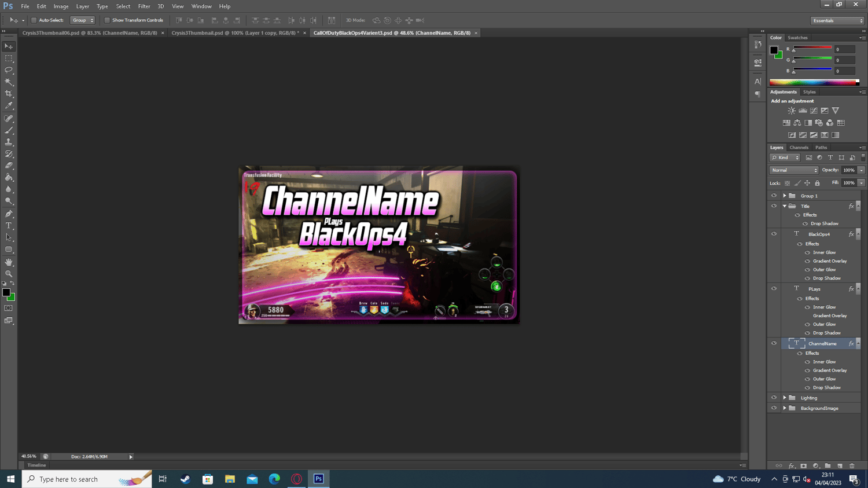Open the Normal blend mode dropdown
The height and width of the screenshot is (488, 868).
point(793,170)
